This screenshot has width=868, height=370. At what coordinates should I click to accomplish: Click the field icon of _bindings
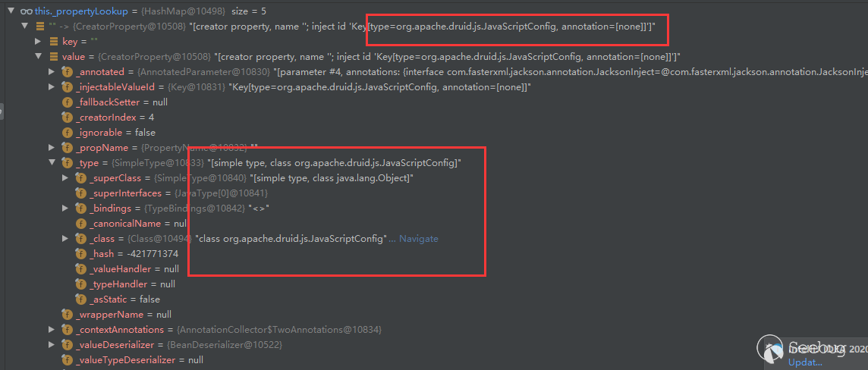click(x=81, y=209)
